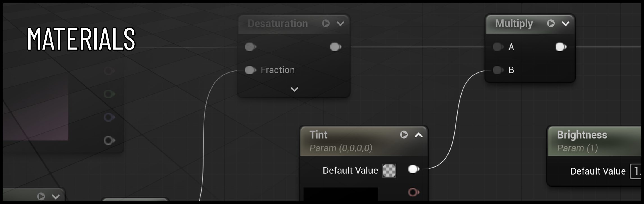Screen dimensions: 644x204
Task: Click the Multiply node preview play icon
Action: pos(551,23)
